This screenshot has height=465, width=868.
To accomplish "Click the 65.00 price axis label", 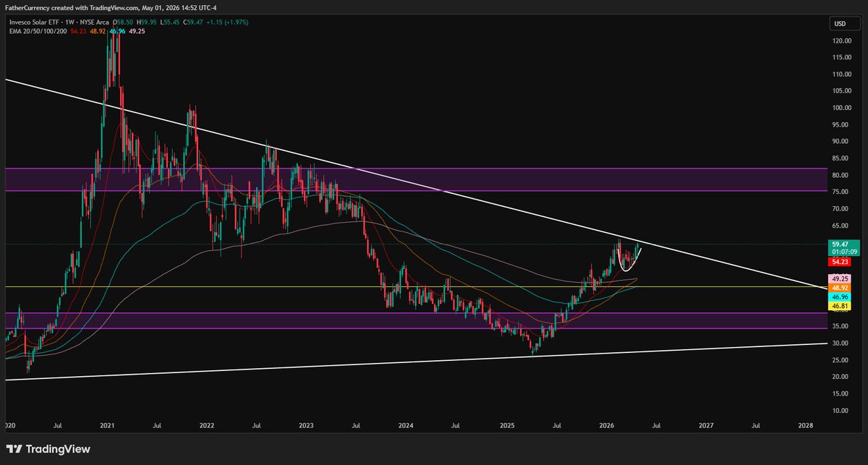I will point(840,226).
